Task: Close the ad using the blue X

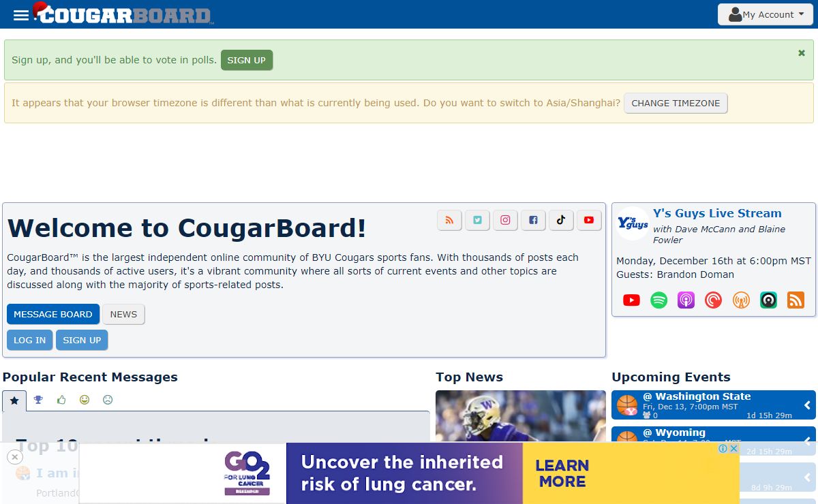Action: pyautogui.click(x=733, y=448)
